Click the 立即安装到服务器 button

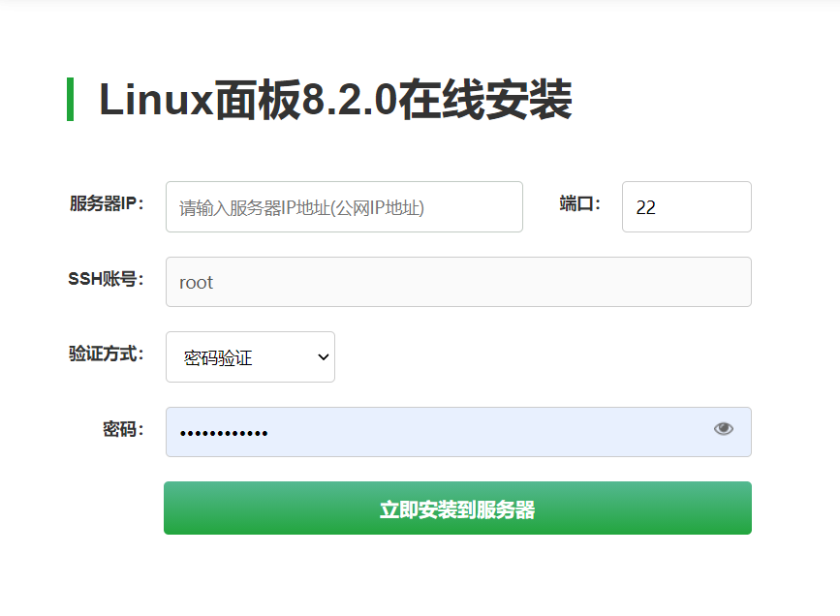(x=457, y=508)
